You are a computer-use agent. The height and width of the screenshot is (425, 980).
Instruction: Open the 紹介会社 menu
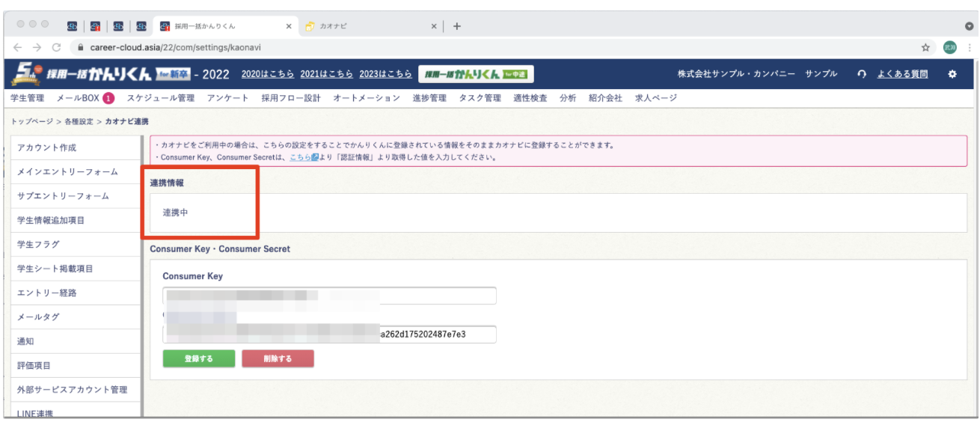(x=605, y=98)
